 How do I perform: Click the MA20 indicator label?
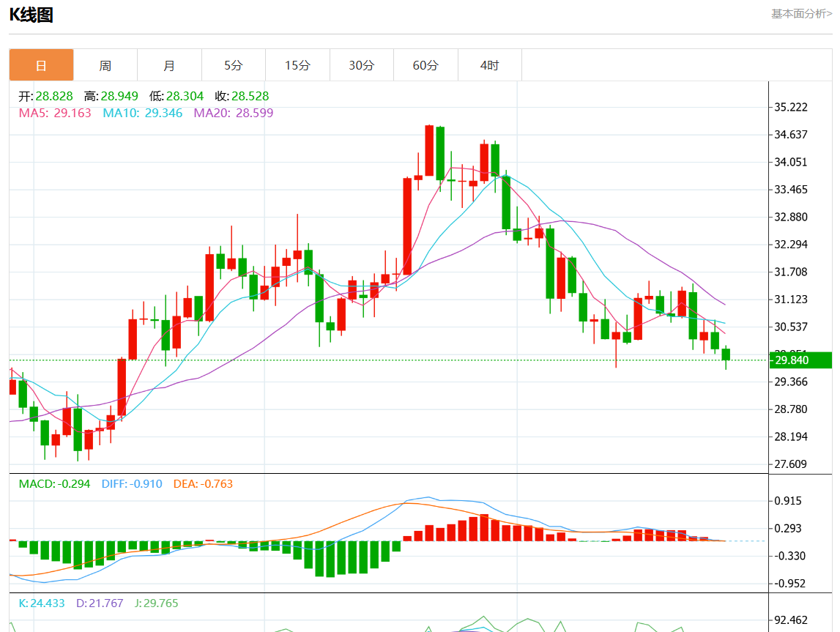coord(233,113)
